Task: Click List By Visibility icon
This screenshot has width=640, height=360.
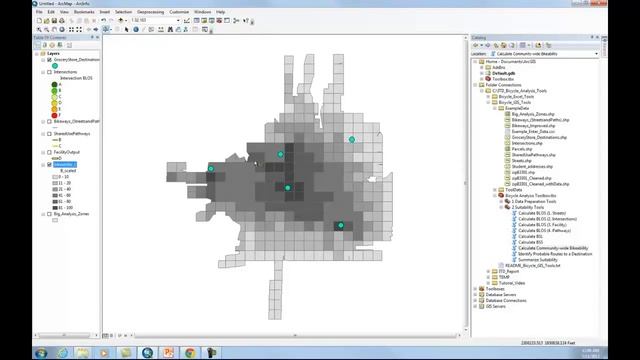Action: [52, 45]
